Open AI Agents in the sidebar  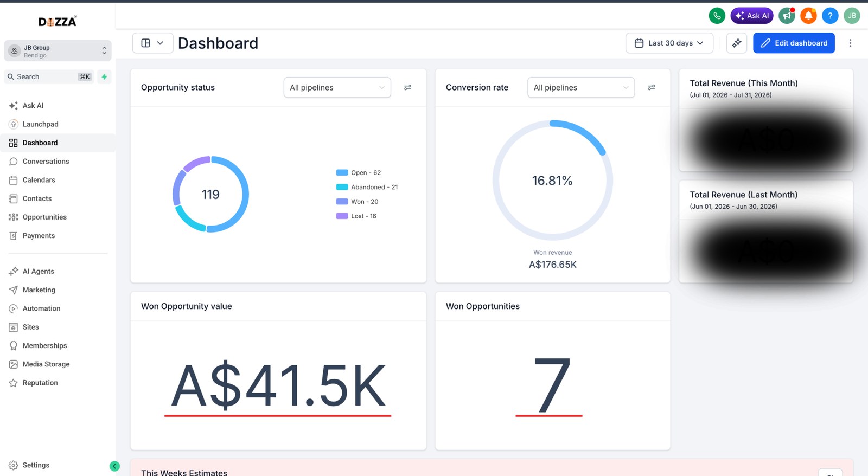(x=58, y=271)
